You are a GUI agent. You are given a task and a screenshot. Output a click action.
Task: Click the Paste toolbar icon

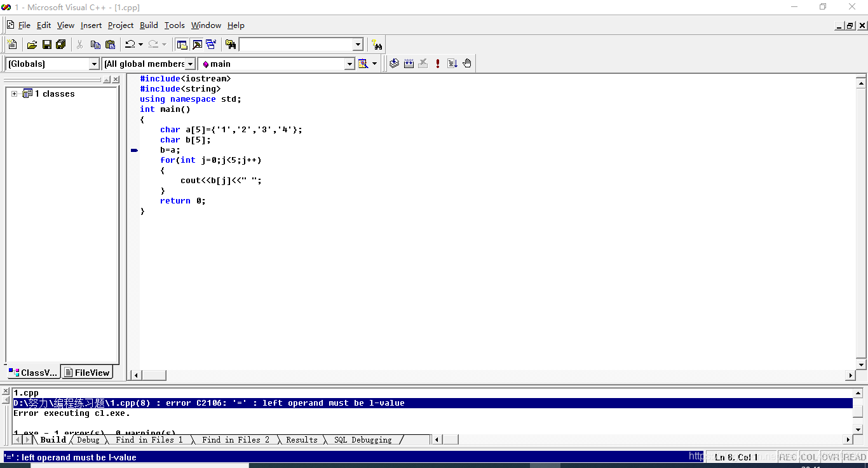coord(111,44)
